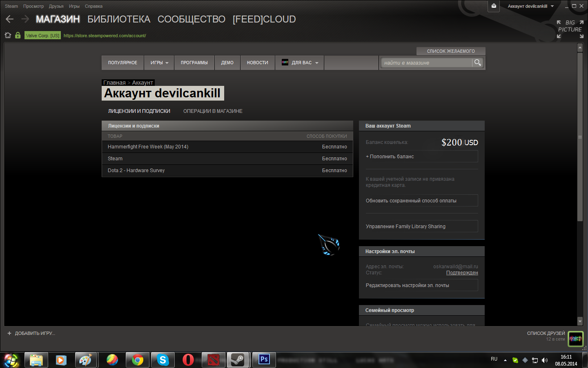Open the Steam menu
The height and width of the screenshot is (368, 588).
click(x=11, y=6)
